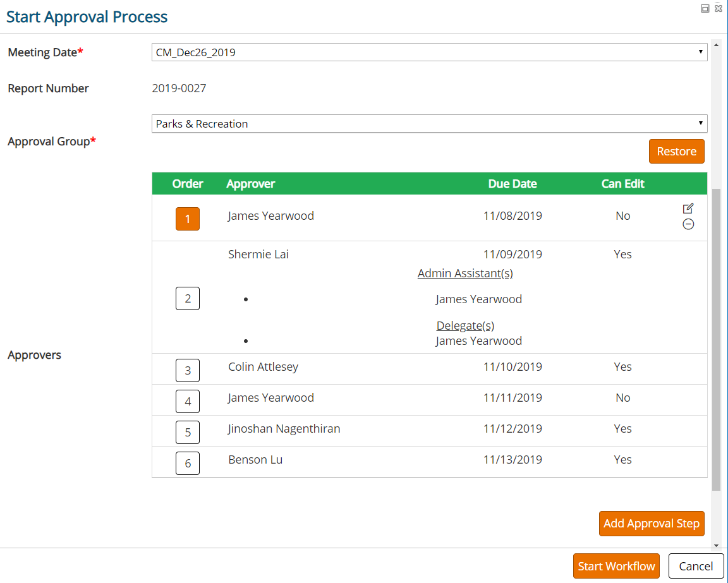
Task: Click the Restore button
Action: pyautogui.click(x=676, y=152)
